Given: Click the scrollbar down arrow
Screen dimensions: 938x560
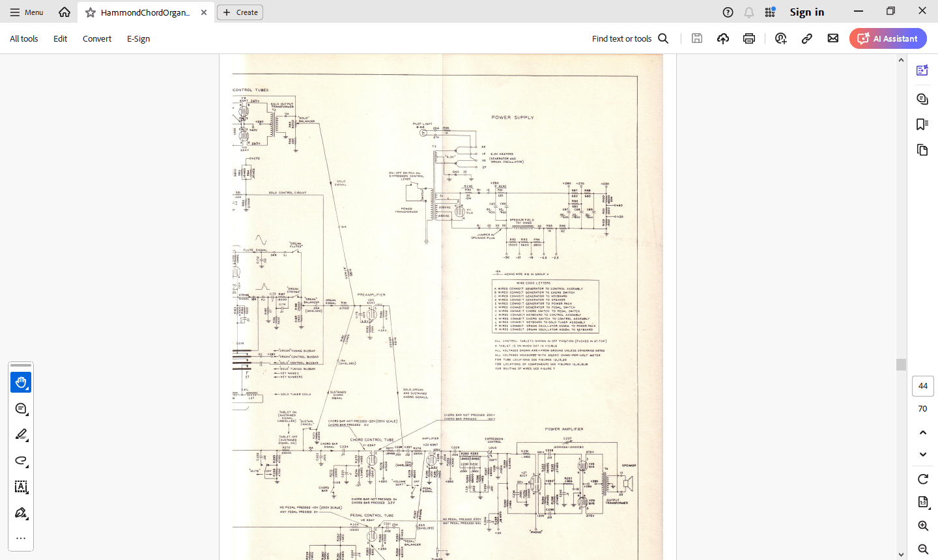Looking at the screenshot, I should pyautogui.click(x=901, y=555).
